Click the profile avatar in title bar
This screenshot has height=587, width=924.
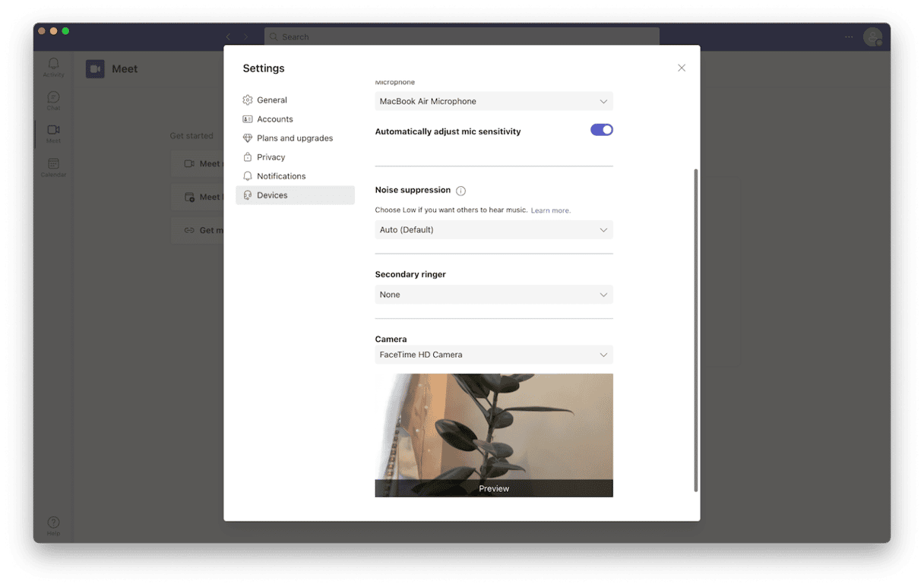872,36
